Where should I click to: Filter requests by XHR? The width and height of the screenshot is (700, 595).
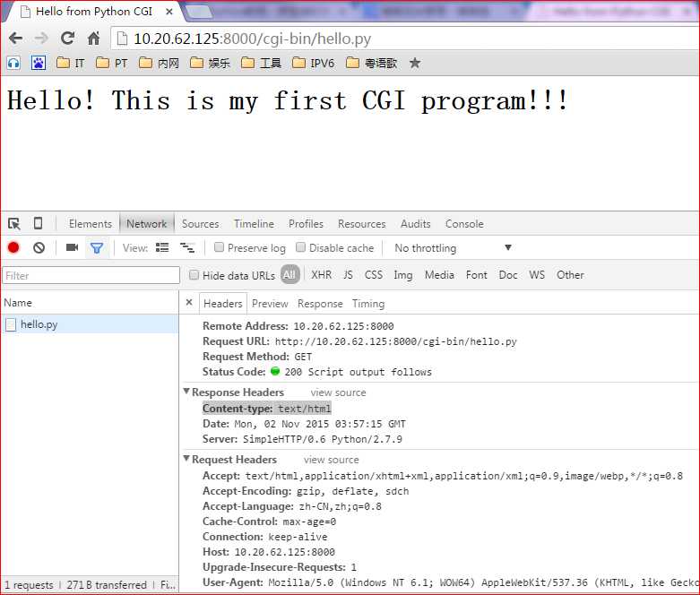(x=322, y=275)
